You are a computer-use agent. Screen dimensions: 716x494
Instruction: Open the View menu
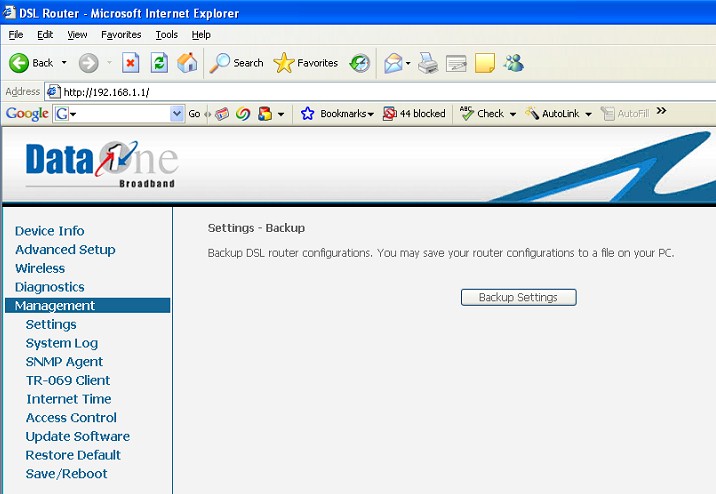point(77,35)
